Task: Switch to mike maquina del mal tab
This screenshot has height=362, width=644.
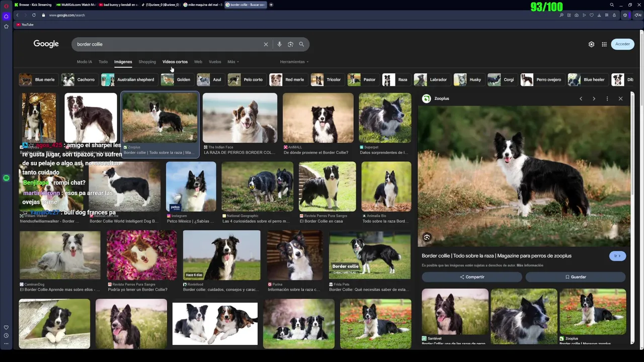Action: click(202, 5)
